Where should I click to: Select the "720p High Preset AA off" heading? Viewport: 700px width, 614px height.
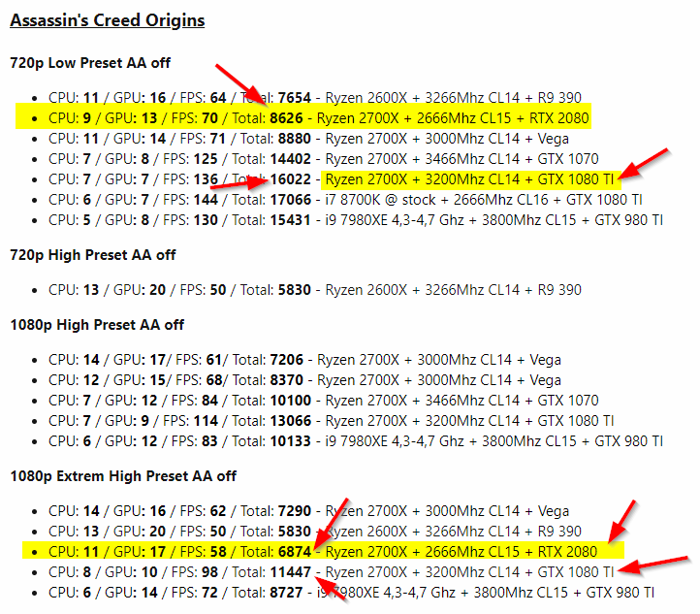point(93,255)
